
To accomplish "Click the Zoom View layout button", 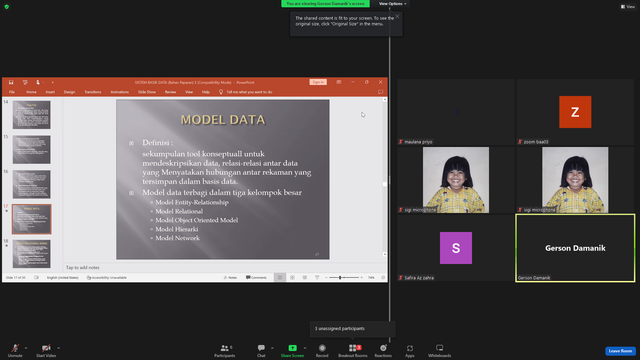I will pos(628,7).
